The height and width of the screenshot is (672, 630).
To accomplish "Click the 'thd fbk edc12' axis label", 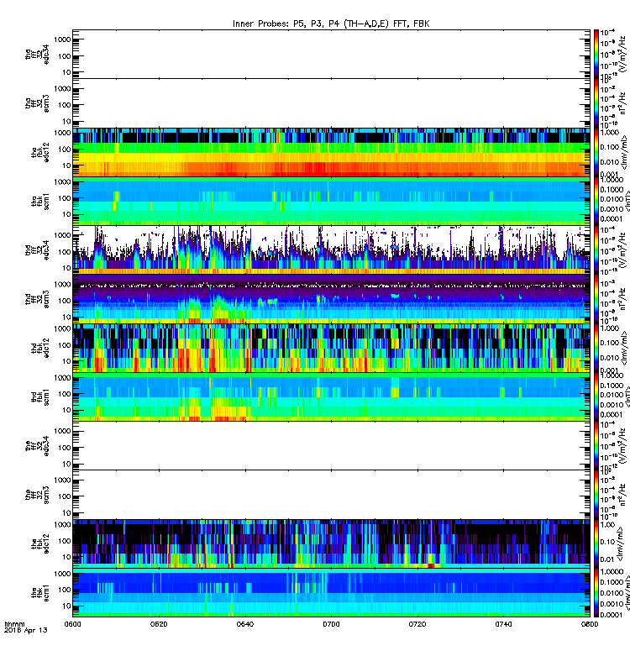I will click(x=40, y=348).
